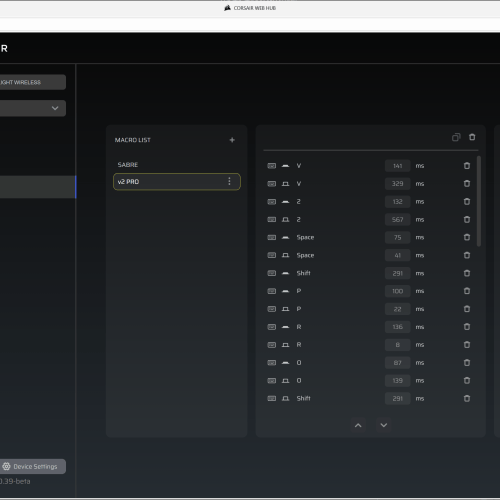Click the Space label on the 41 ms row
The image size is (500, 500).
pos(305,255)
